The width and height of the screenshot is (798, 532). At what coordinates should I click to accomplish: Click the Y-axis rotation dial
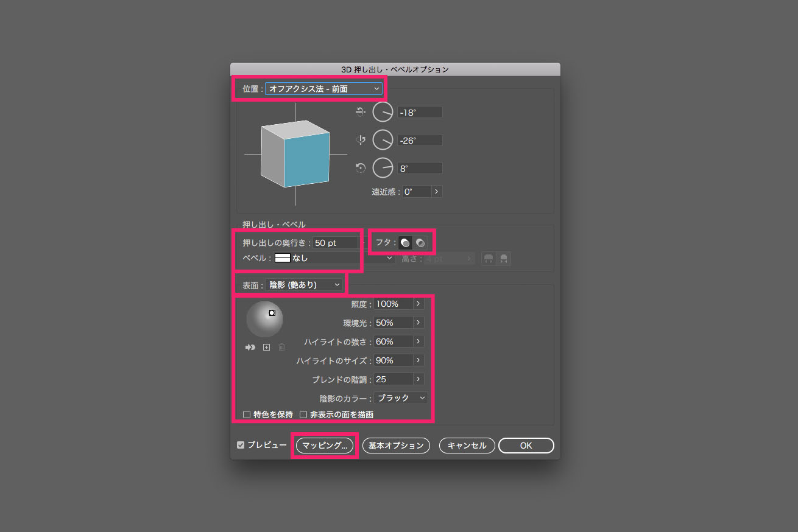point(383,140)
